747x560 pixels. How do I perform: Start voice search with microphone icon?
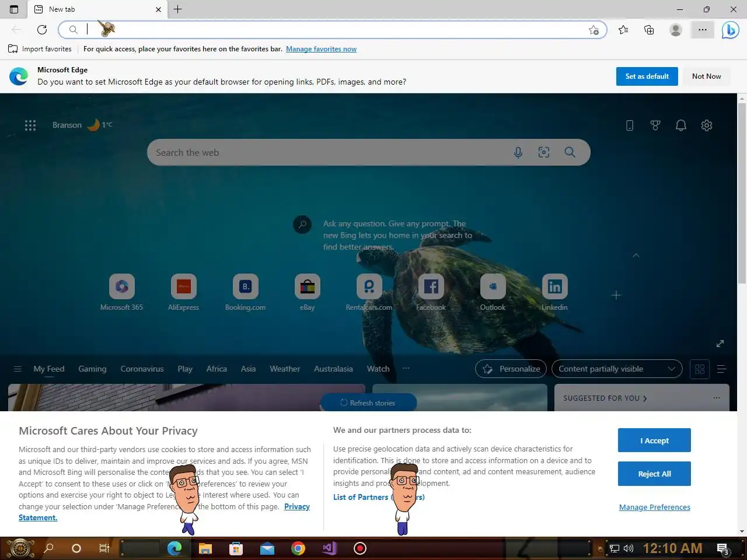coord(518,152)
